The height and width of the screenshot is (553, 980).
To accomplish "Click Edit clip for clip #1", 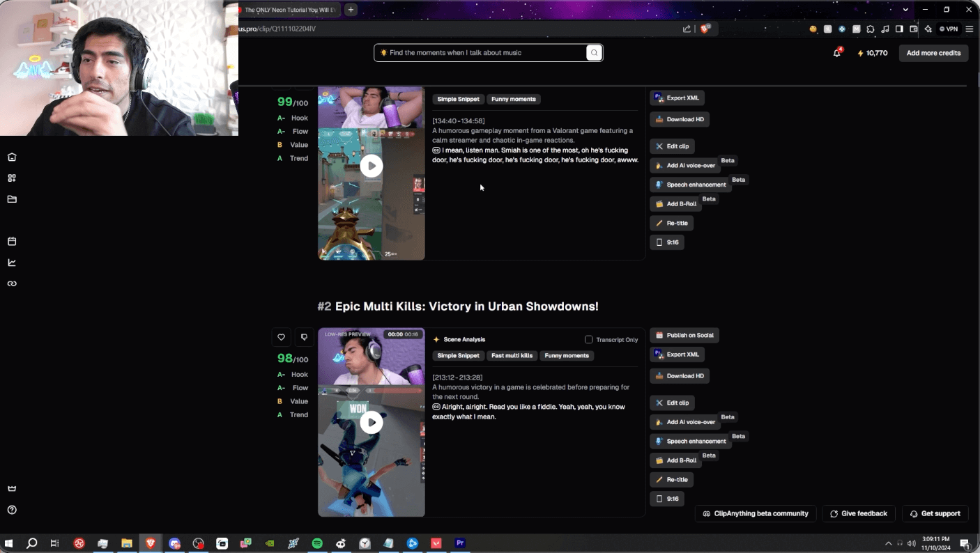I will (x=672, y=146).
